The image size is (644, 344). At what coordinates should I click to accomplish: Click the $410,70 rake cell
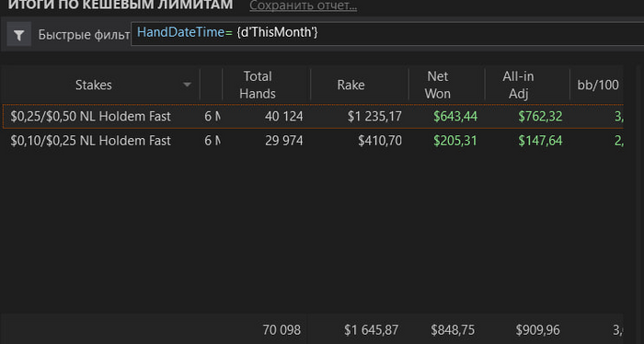[x=380, y=141]
